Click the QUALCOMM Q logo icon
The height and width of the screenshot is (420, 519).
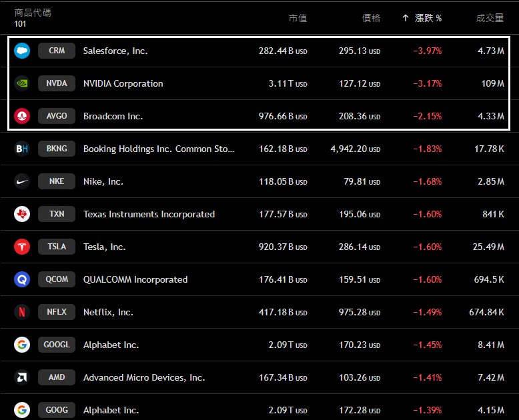pos(22,279)
